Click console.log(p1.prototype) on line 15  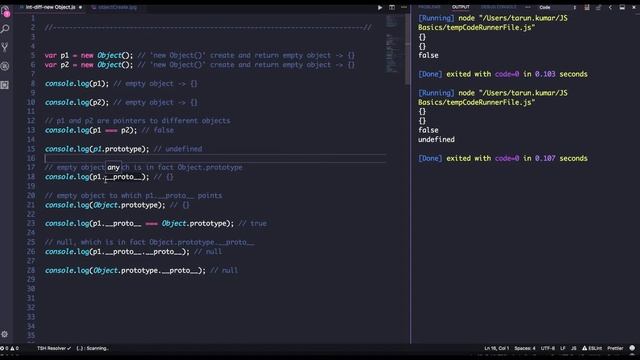point(97,149)
